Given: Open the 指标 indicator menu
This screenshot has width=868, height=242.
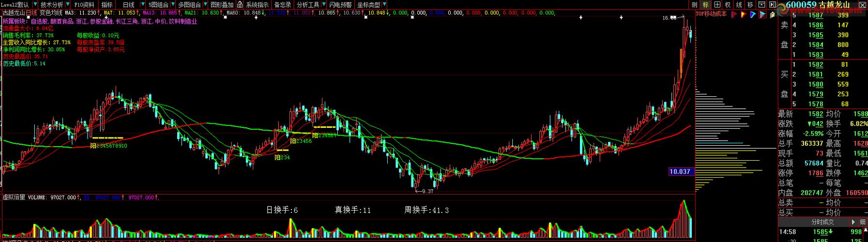Looking at the screenshot, I should point(107,4).
